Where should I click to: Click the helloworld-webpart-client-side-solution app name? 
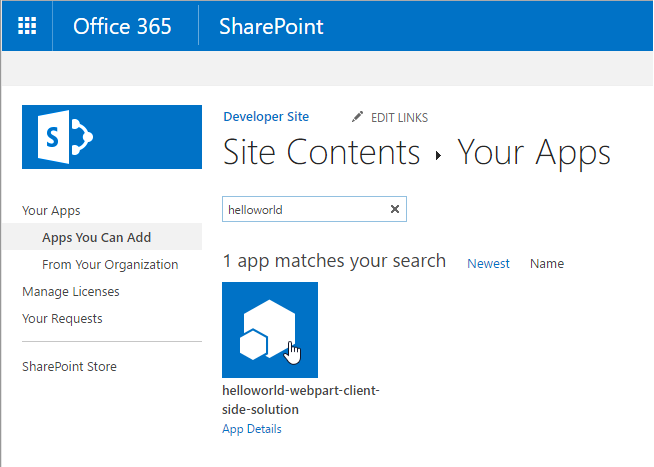click(x=301, y=400)
